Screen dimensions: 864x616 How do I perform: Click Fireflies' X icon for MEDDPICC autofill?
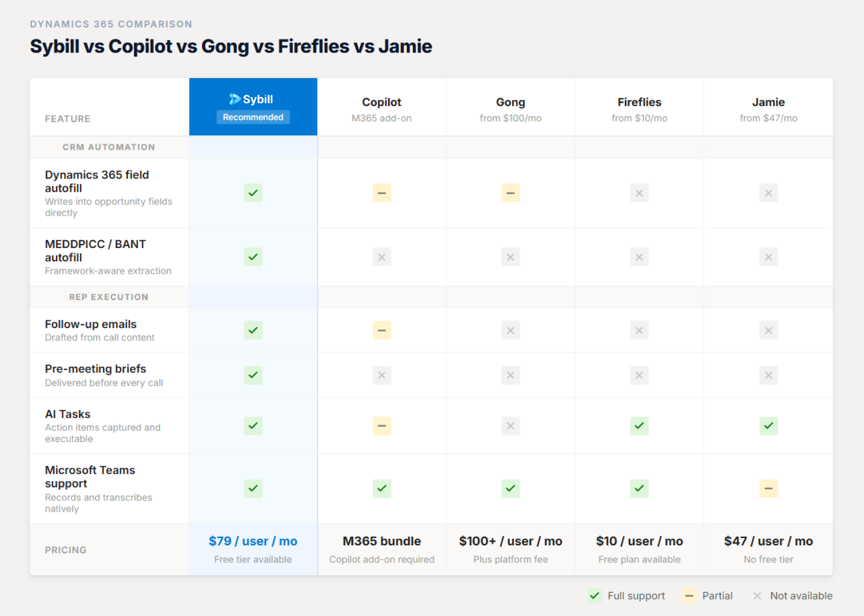coord(639,257)
